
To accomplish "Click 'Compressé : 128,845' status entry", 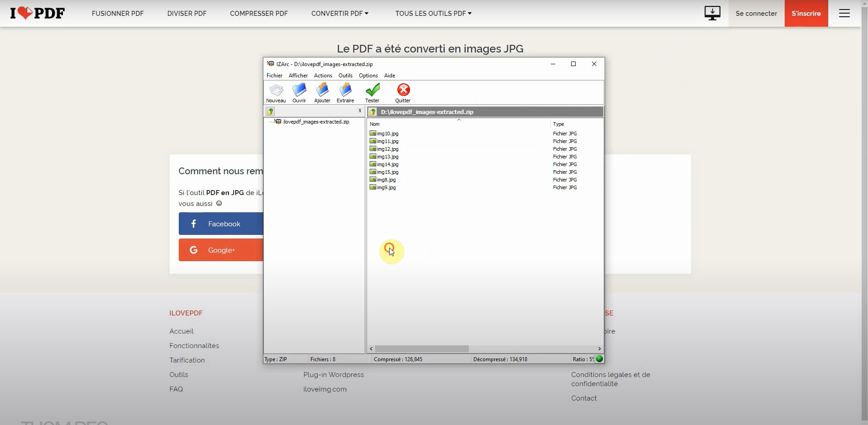I will click(x=398, y=359).
